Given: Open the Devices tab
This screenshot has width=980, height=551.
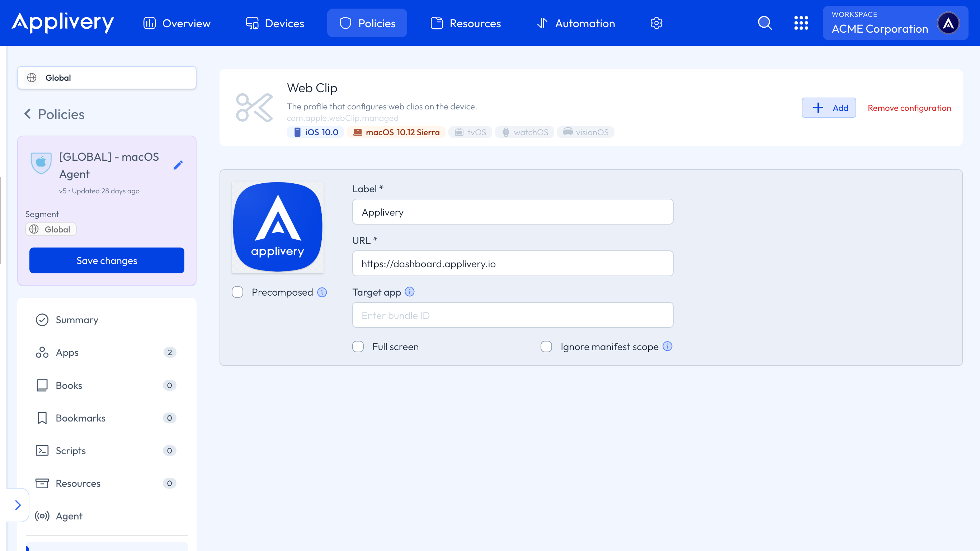Looking at the screenshot, I should click(275, 23).
